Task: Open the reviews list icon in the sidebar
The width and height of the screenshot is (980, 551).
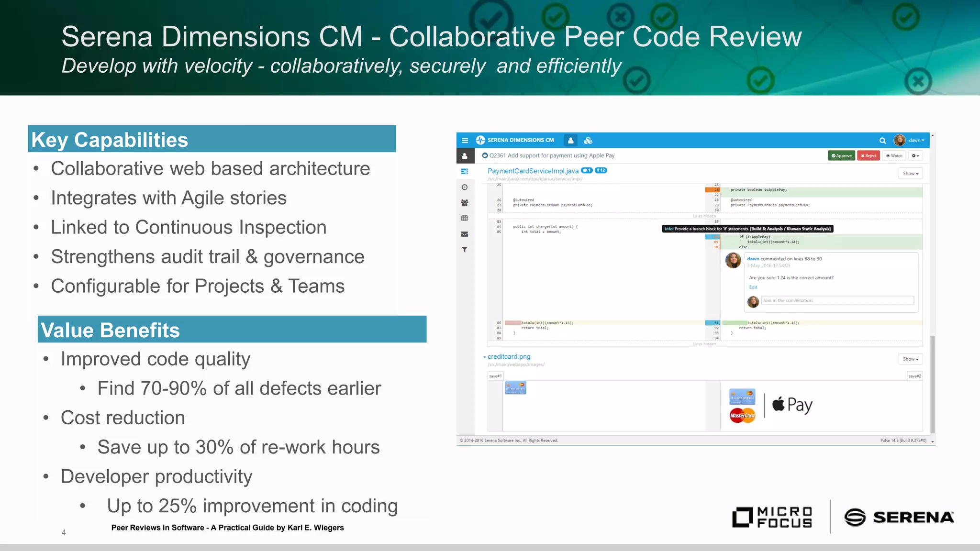Action: pos(464,171)
